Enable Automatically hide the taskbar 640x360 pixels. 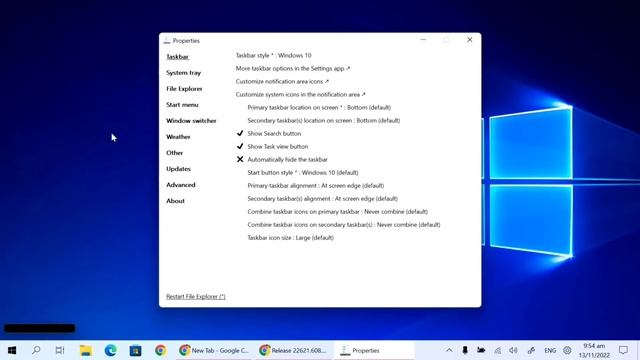tap(240, 160)
